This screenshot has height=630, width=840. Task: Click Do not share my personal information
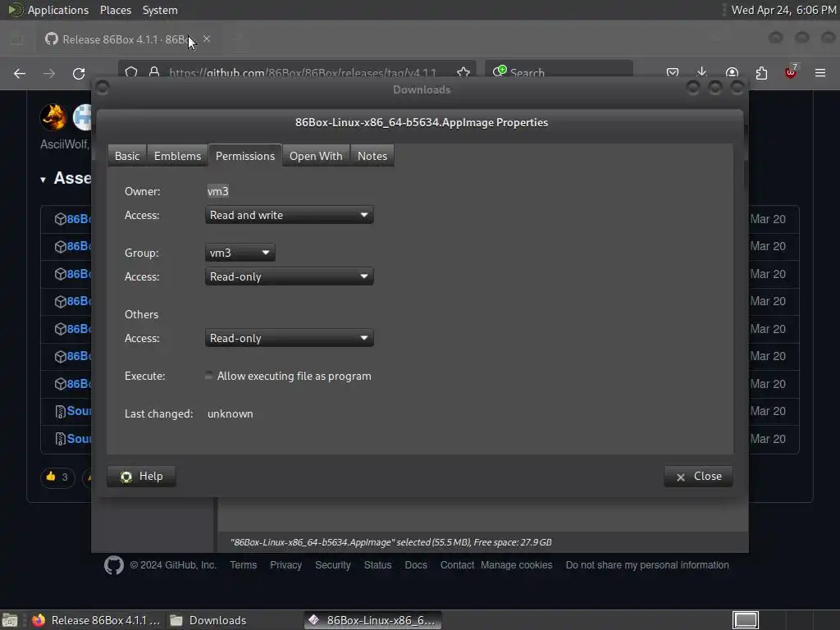[647, 565]
